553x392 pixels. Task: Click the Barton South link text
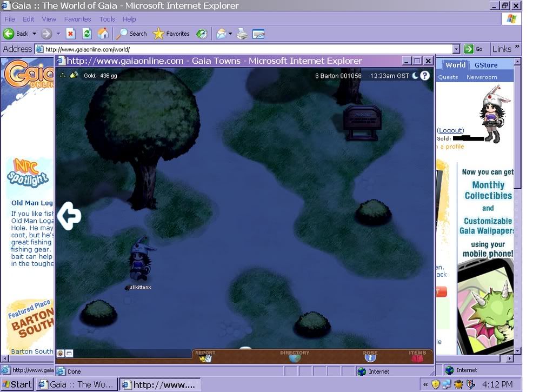coord(32,351)
